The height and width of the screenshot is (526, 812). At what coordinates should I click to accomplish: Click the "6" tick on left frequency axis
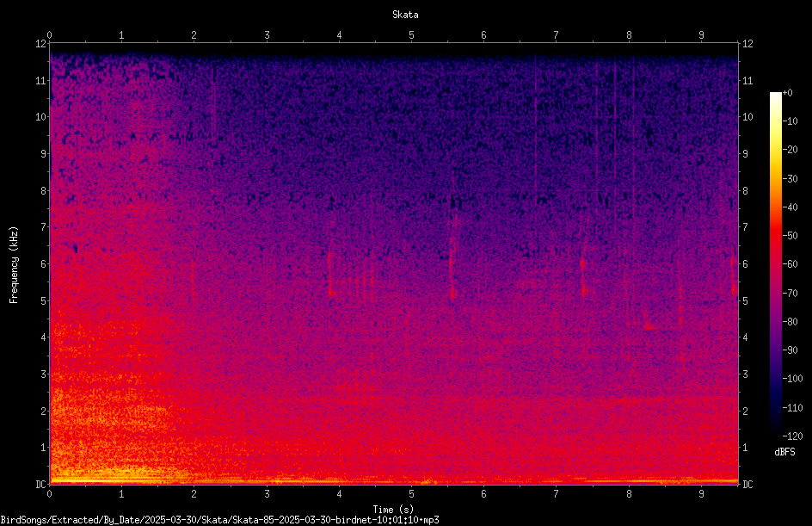pyautogui.click(x=44, y=264)
